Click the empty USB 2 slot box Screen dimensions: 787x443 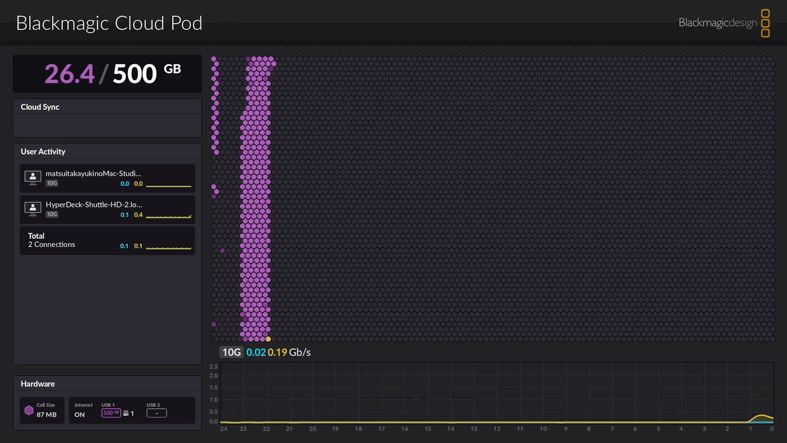[157, 413]
